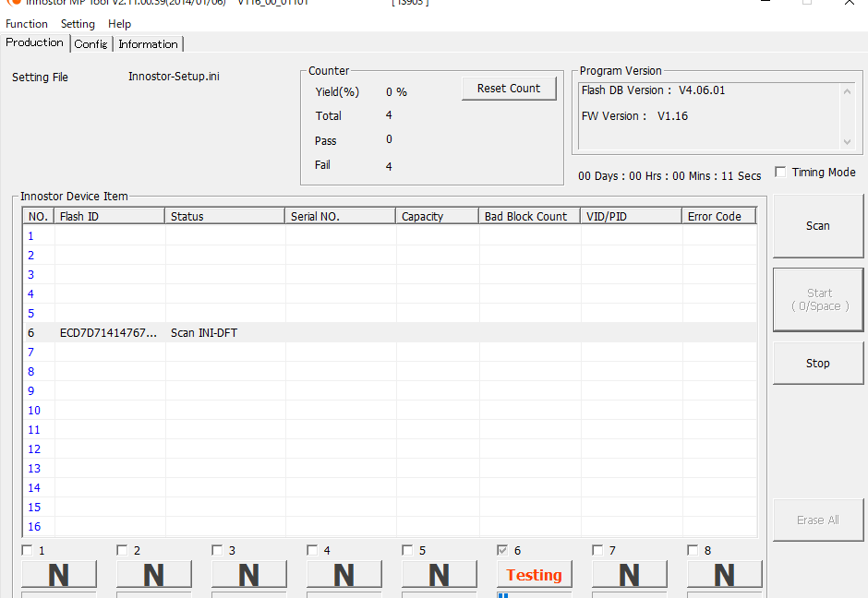
Task: Click the port 6 progress bar
Action: tap(535, 594)
